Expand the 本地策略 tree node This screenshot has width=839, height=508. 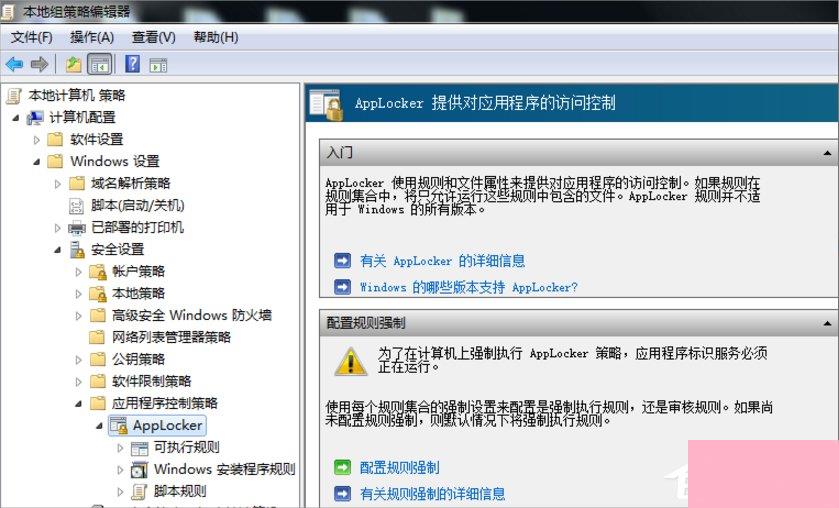click(x=79, y=294)
